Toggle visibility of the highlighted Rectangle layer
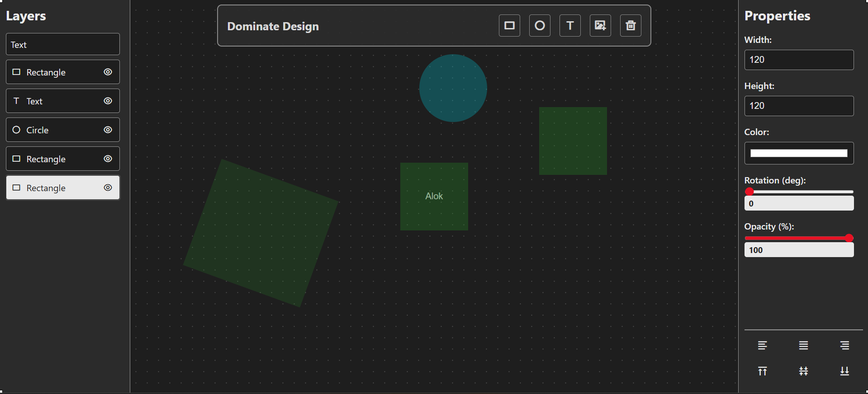This screenshot has width=868, height=394. coord(108,188)
